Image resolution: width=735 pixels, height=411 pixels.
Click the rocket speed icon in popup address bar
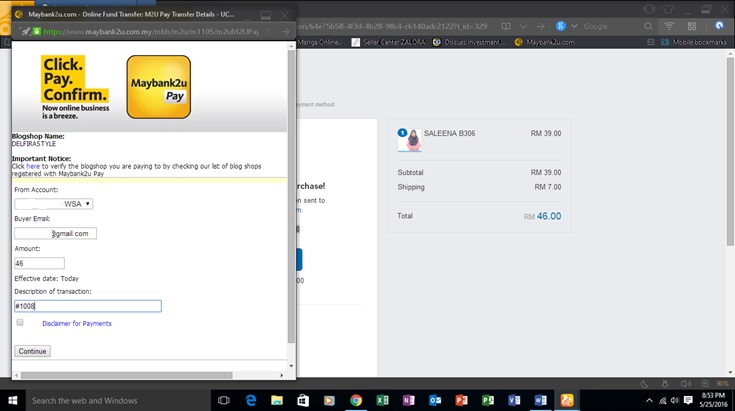(25, 31)
